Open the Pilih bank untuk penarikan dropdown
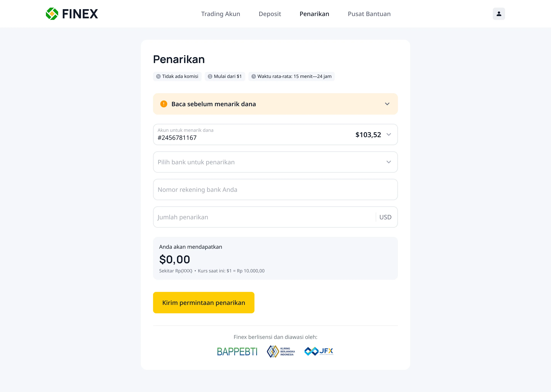This screenshot has height=392, width=551. 275,162
